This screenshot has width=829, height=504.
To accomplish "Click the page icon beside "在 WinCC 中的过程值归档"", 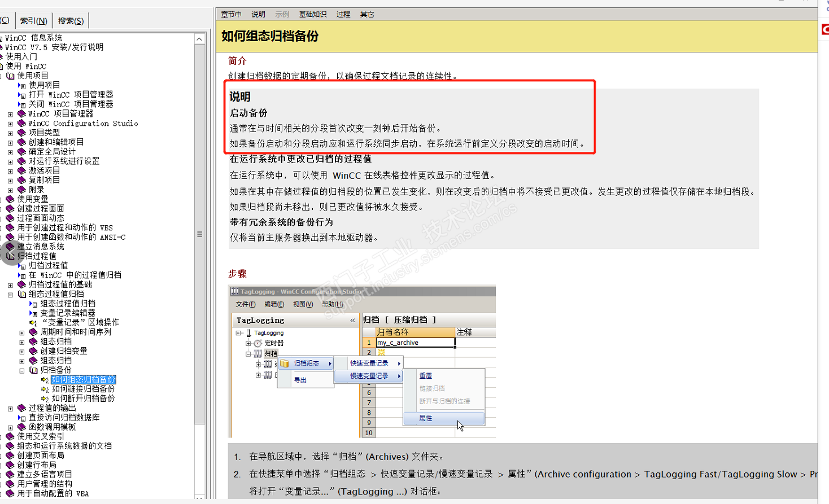I will 21,275.
